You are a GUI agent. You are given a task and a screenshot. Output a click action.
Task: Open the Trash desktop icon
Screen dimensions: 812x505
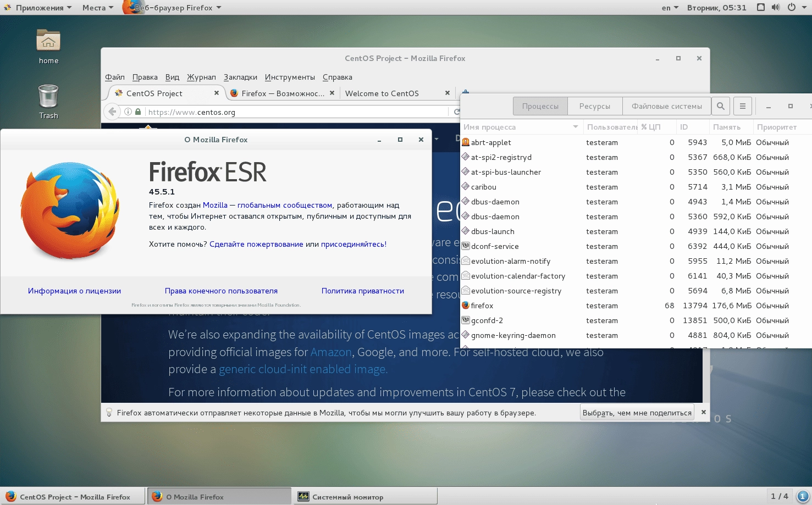pyautogui.click(x=48, y=102)
